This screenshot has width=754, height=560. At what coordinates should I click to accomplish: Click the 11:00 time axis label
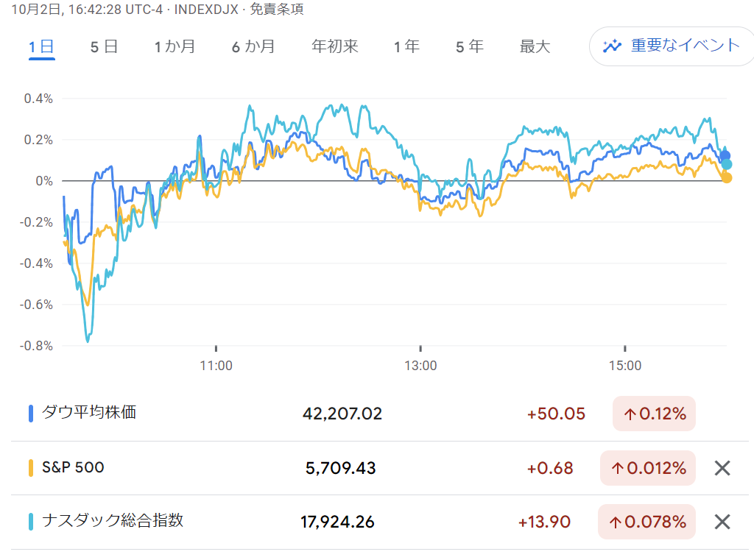point(216,366)
